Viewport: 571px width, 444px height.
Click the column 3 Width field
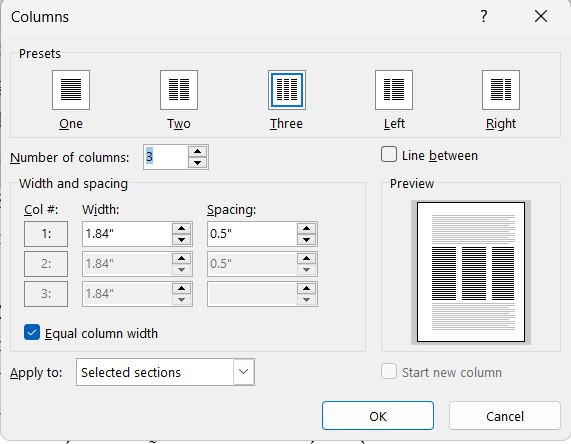(127, 294)
